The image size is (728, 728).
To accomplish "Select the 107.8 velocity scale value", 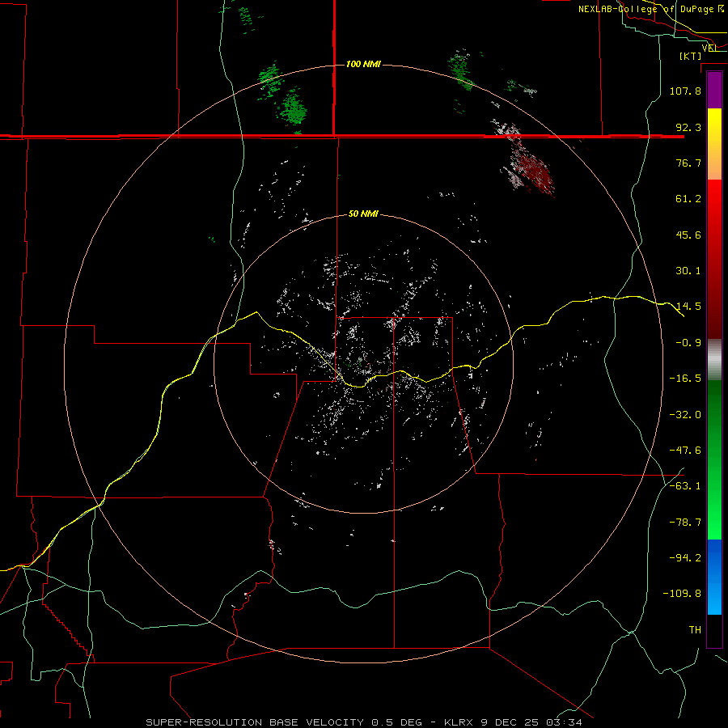I will click(x=685, y=91).
